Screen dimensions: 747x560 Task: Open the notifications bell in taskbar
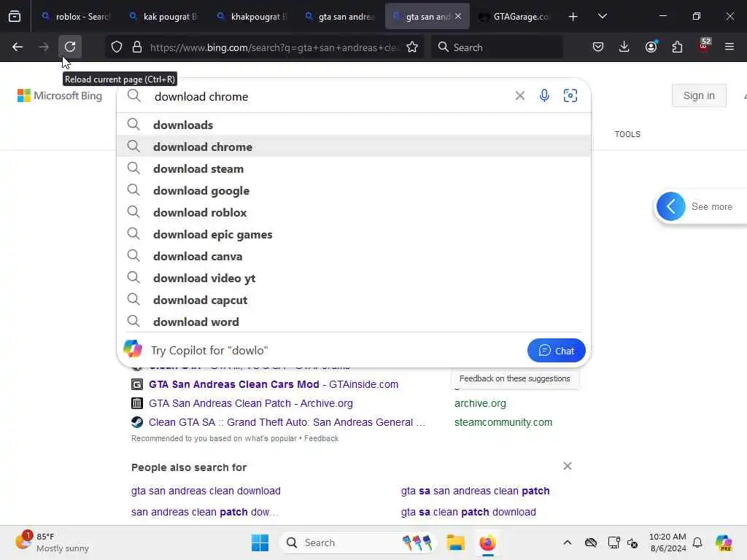(x=697, y=542)
